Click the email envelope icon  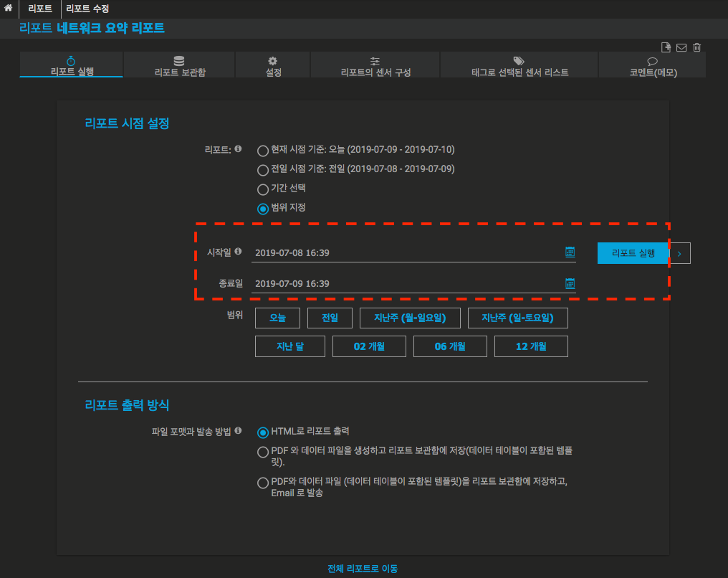tap(681, 47)
